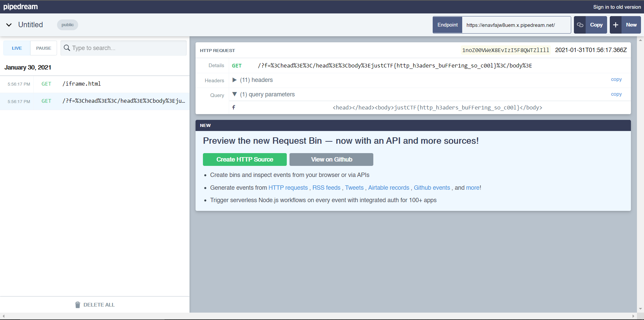The height and width of the screenshot is (320, 644).
Task: Click the public visibility badge
Action: pos(67,25)
